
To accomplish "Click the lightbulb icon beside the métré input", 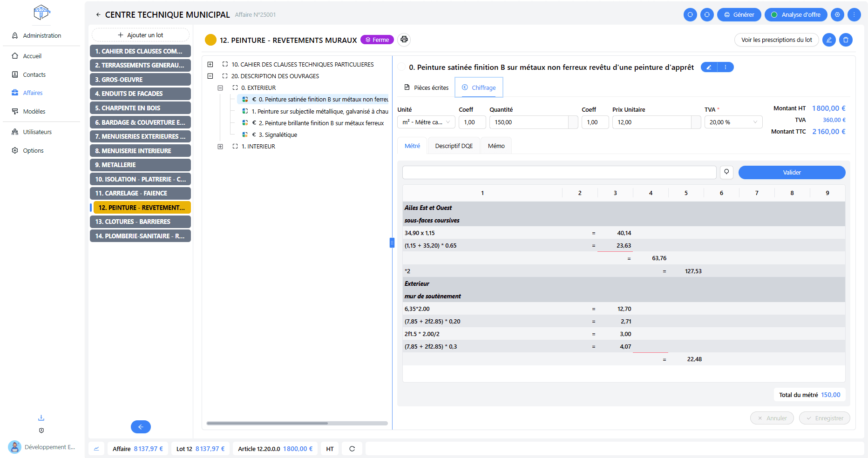I will click(726, 172).
